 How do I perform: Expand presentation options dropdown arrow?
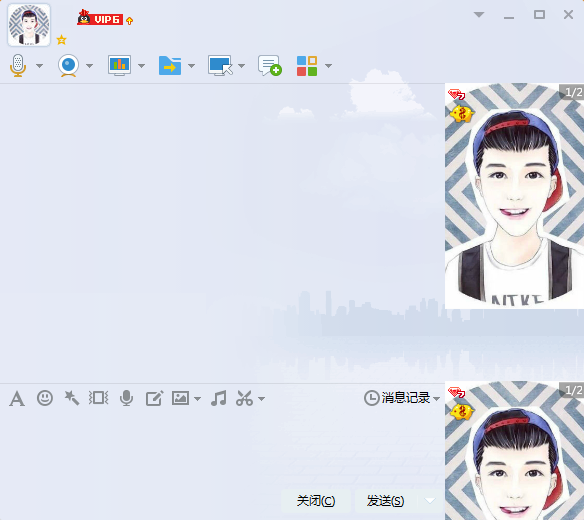(141, 66)
